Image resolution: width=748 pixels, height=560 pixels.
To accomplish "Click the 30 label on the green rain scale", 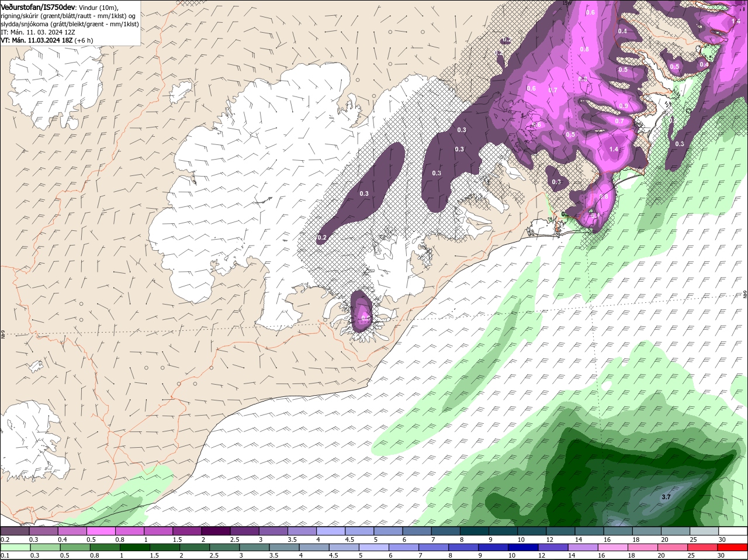I will (x=721, y=555).
